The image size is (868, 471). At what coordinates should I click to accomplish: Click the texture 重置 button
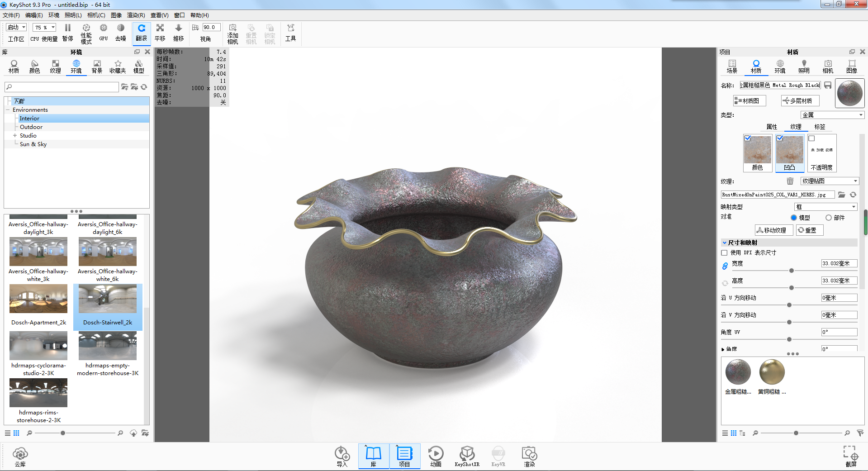810,230
